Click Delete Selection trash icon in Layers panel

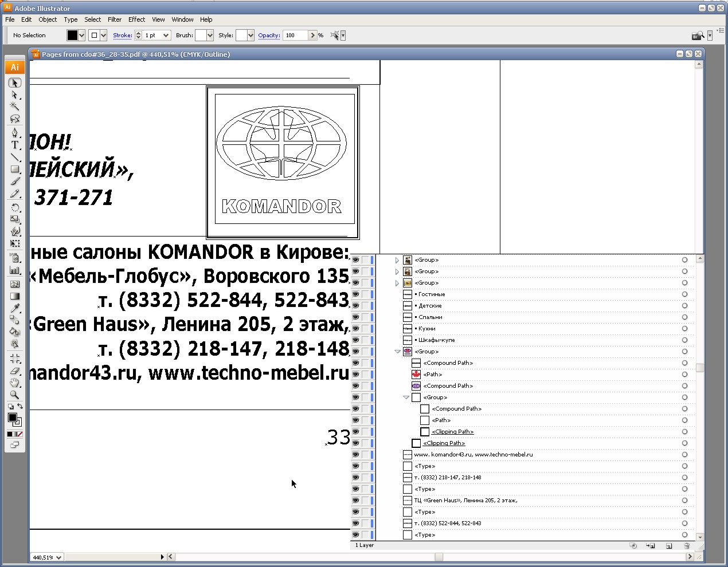click(x=687, y=546)
